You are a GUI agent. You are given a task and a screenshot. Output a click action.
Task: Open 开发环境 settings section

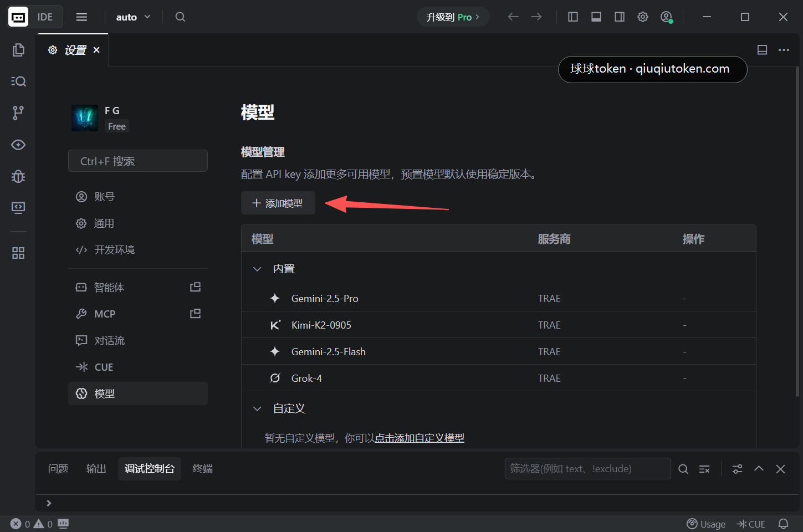(138, 250)
